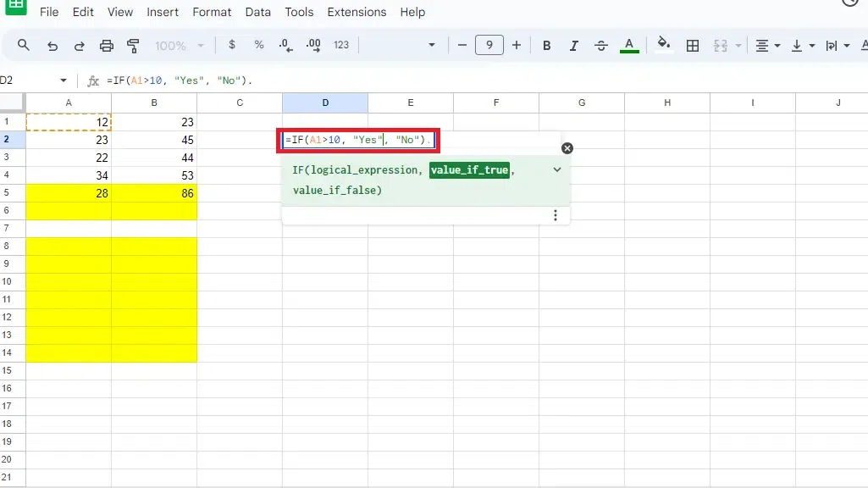The image size is (868, 488).
Task: Click the select-all corner box
Action: [x=12, y=103]
